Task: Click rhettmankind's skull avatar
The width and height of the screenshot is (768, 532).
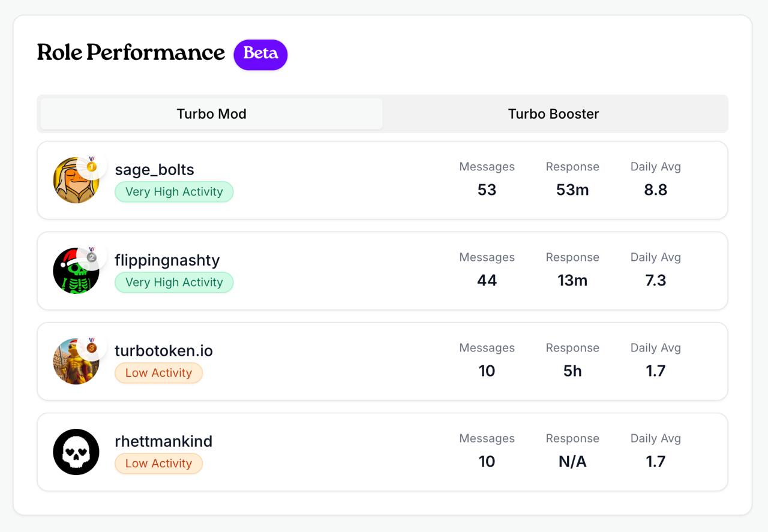Action: 76,452
